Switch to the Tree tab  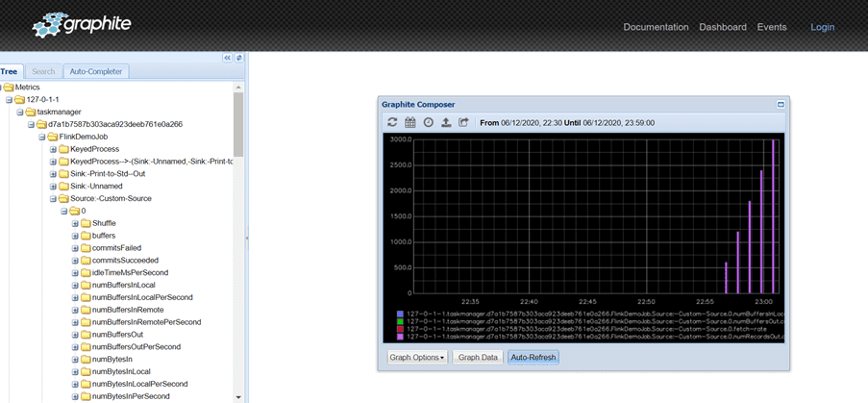click(x=9, y=71)
